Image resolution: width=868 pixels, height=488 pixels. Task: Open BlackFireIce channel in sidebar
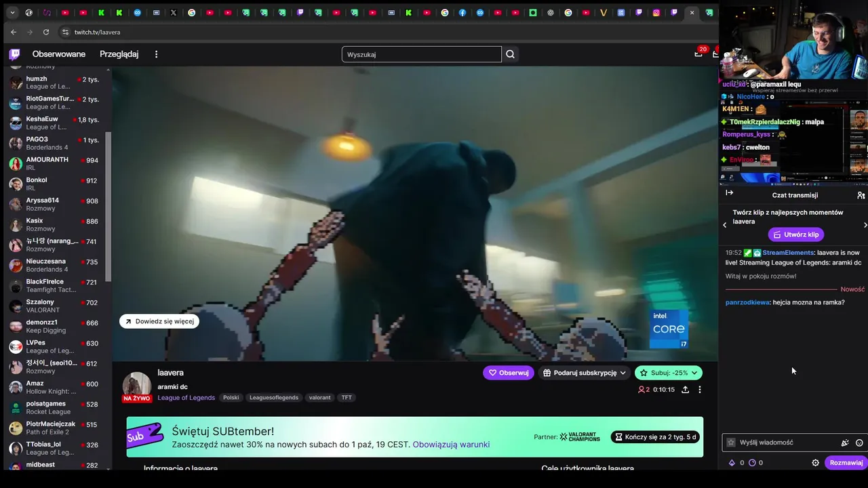[x=54, y=286]
